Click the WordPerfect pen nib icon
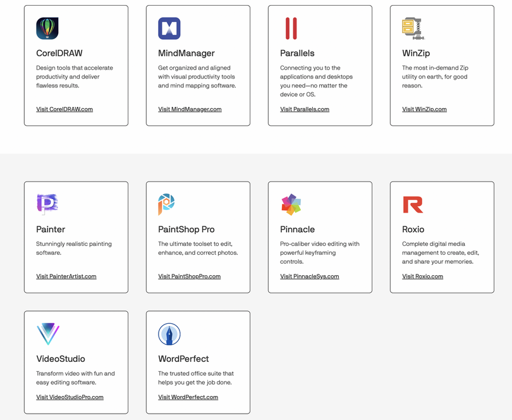The image size is (512, 420). (x=169, y=334)
